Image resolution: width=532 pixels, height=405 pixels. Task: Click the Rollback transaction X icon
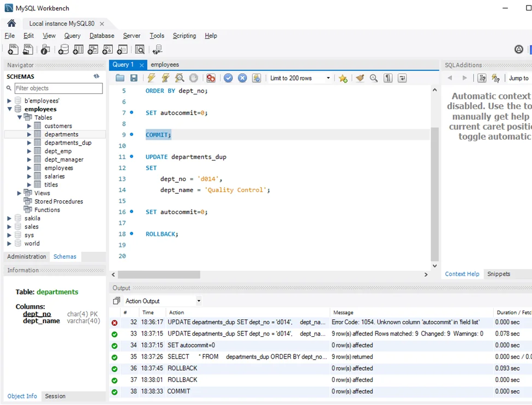[x=242, y=78]
